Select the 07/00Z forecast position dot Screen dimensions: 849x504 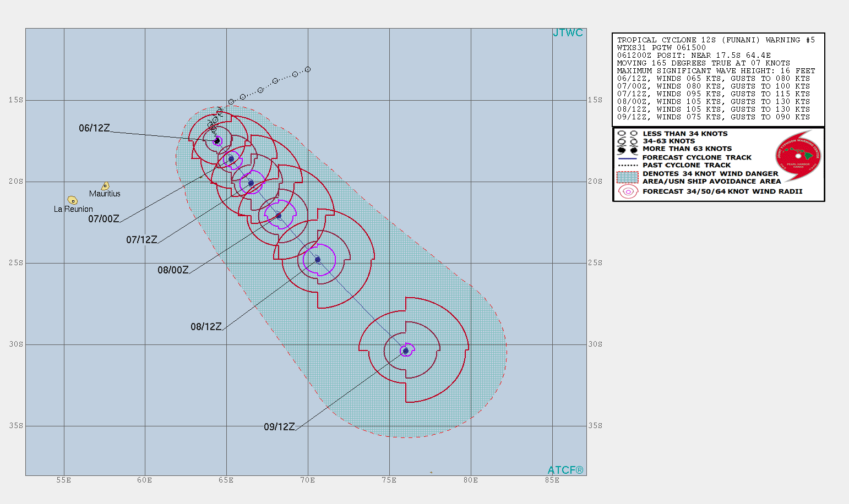[231, 159]
